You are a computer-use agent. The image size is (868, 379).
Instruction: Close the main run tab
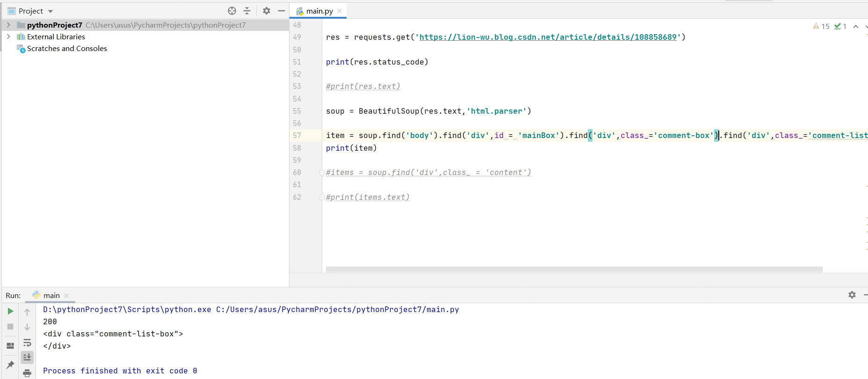point(66,296)
